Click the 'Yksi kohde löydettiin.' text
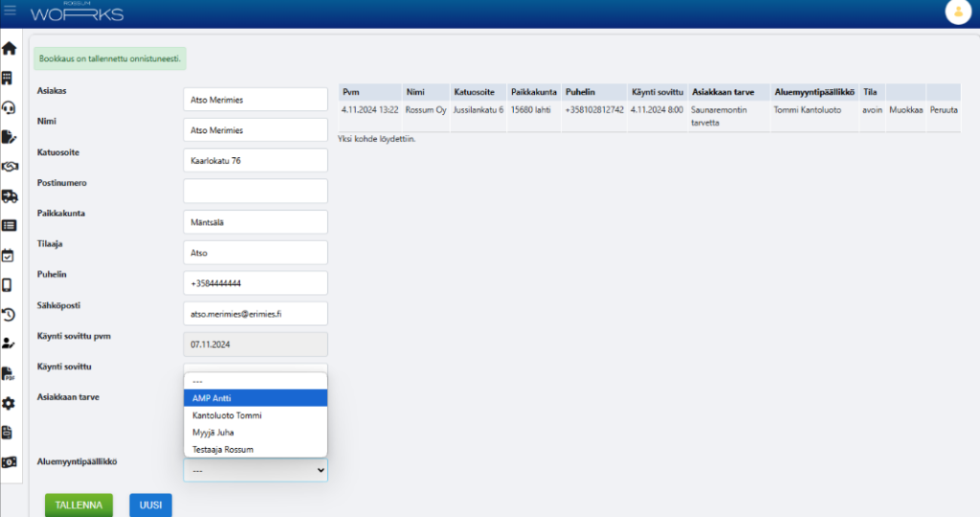Screen dimensions: 980x517 [377, 139]
